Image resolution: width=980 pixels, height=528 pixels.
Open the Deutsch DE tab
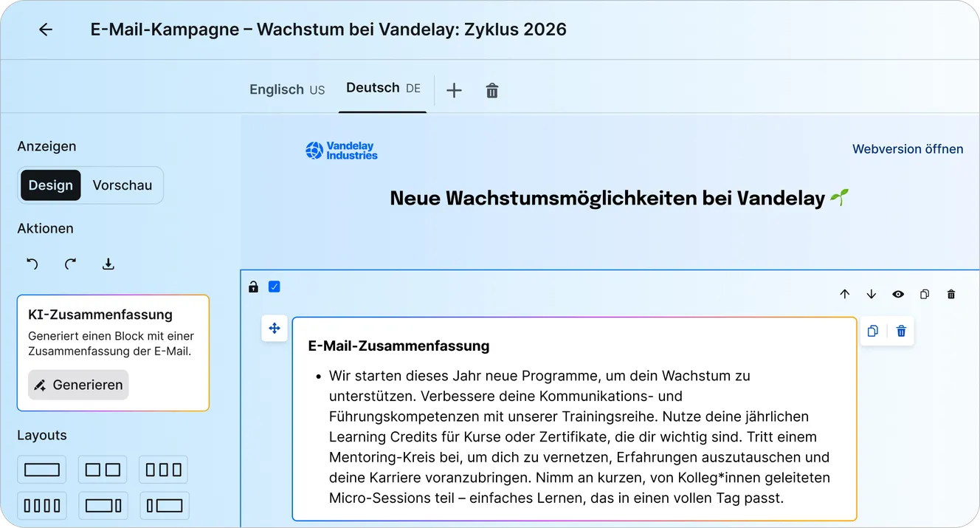click(383, 88)
